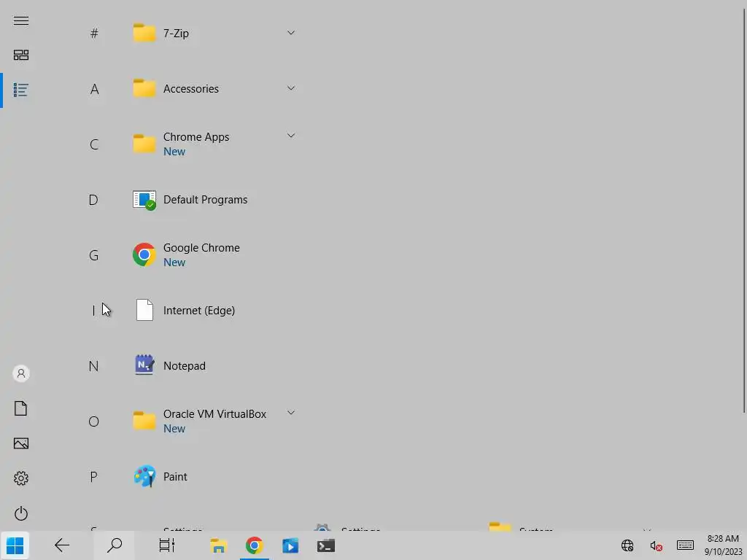The width and height of the screenshot is (747, 560).
Task: Click the Notepad label text
Action: click(185, 366)
